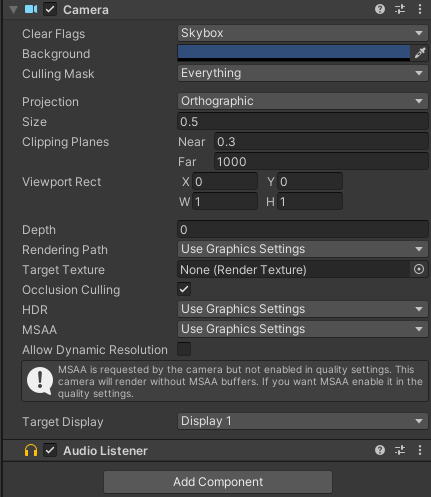431x497 pixels.
Task: Open Camera component three-dot options menu
Action: point(420,9)
